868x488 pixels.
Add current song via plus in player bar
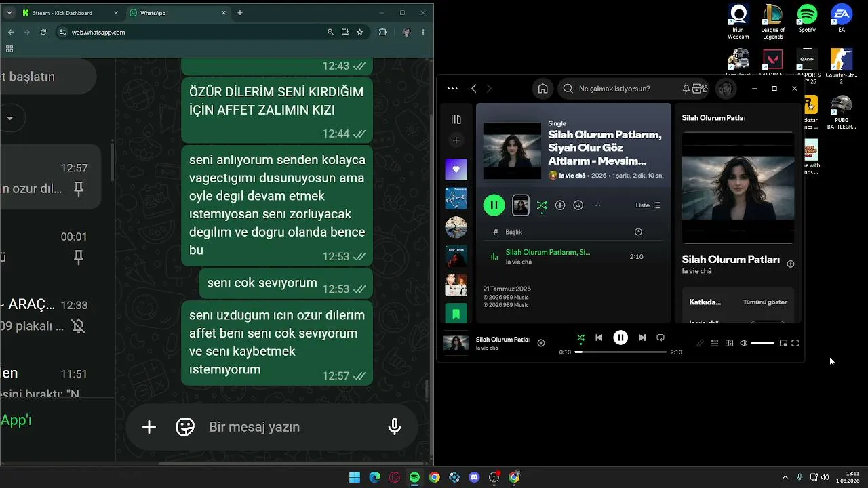(541, 343)
